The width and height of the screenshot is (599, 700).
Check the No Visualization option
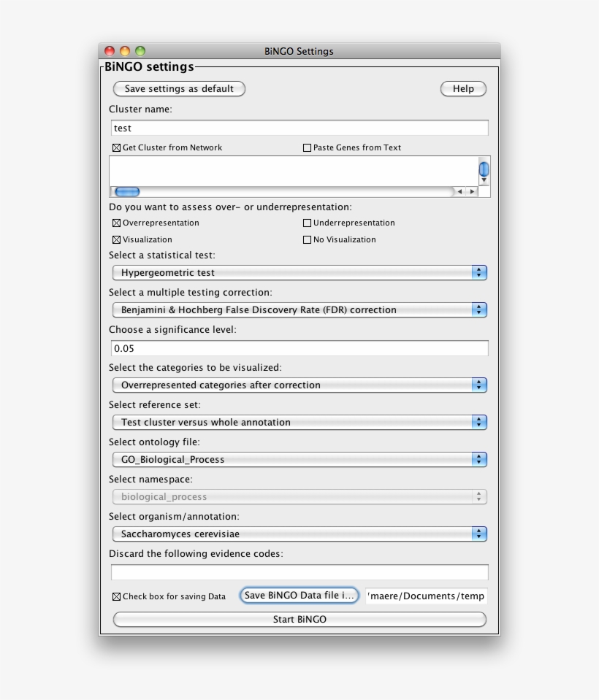(308, 239)
